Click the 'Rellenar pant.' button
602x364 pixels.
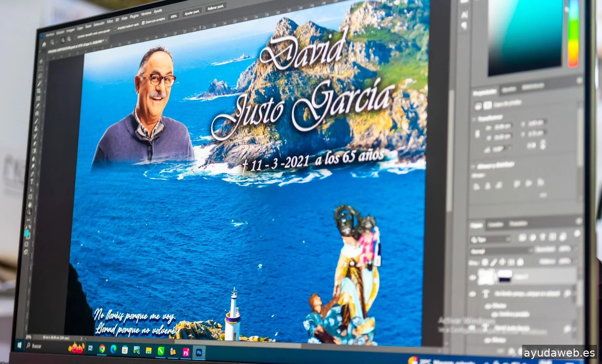click(216, 7)
